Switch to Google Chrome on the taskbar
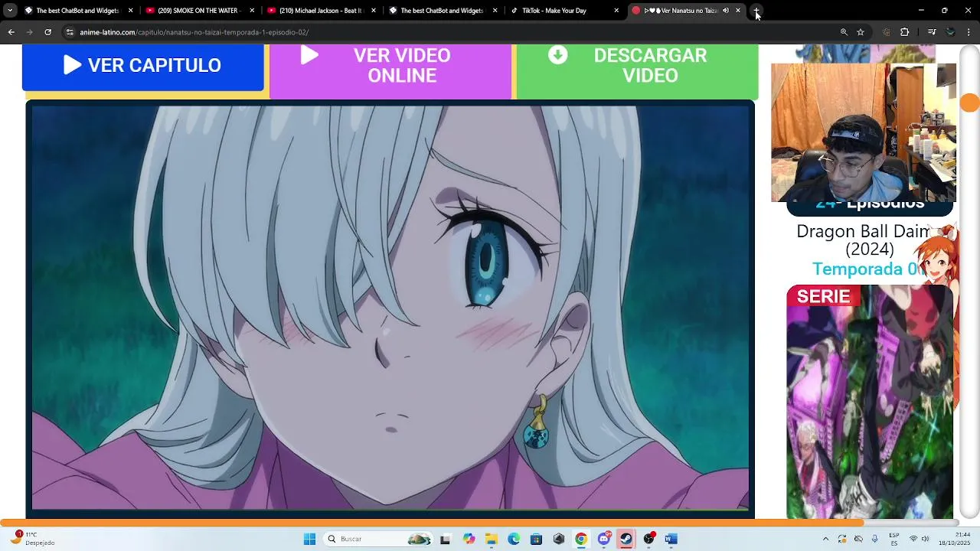Viewport: 980px width, 551px height. (581, 539)
